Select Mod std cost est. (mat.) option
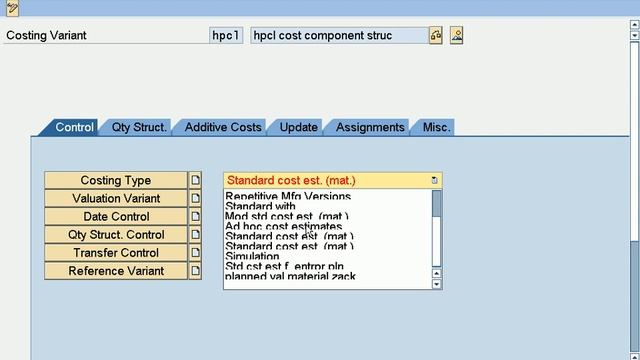 point(287,216)
